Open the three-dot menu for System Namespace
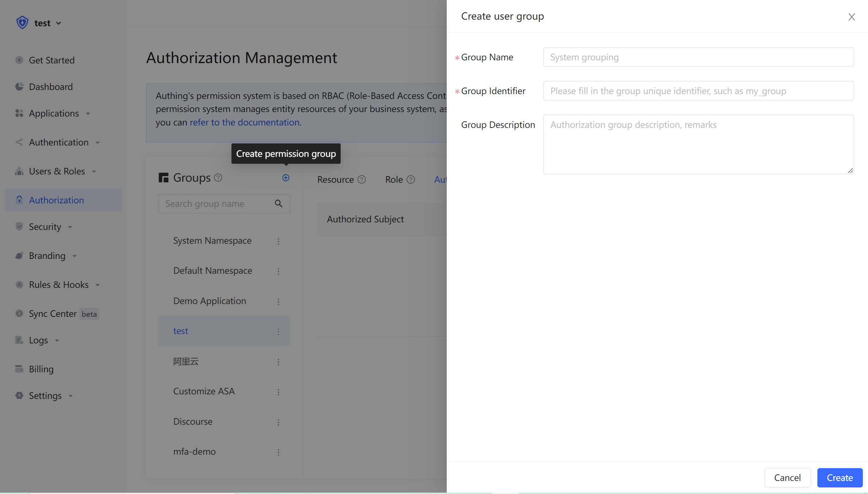Screen dimensions: 868x494 coord(278,241)
